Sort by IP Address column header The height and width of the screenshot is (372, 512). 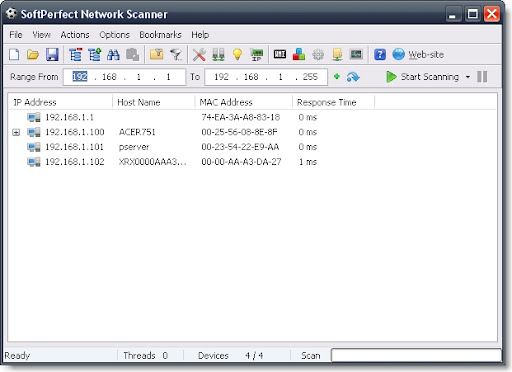[61, 102]
